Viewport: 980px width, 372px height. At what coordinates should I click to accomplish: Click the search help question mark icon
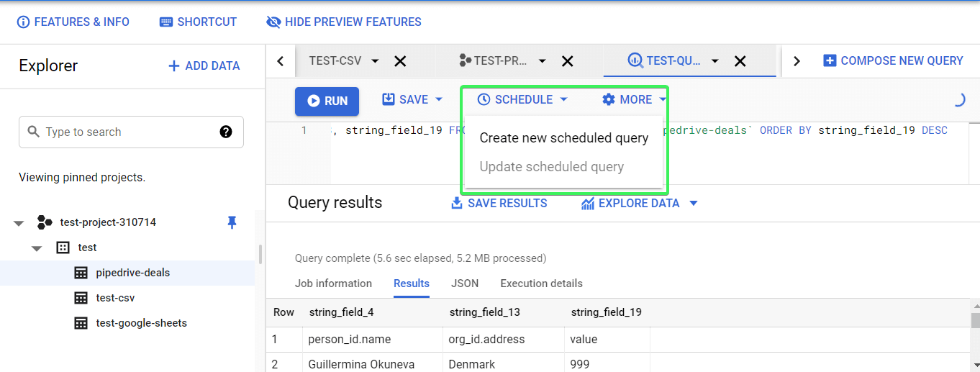[226, 132]
